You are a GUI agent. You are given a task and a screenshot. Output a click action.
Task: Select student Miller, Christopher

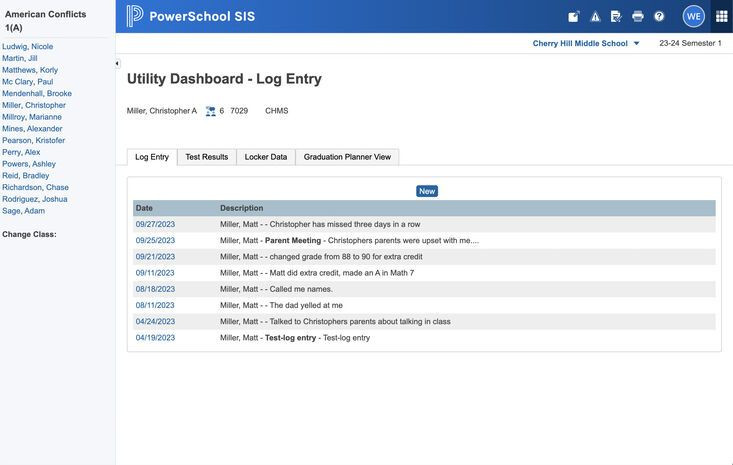click(34, 105)
